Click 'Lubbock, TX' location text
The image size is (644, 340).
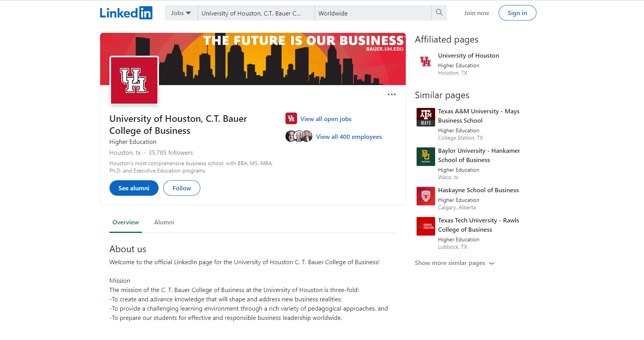[x=453, y=247]
